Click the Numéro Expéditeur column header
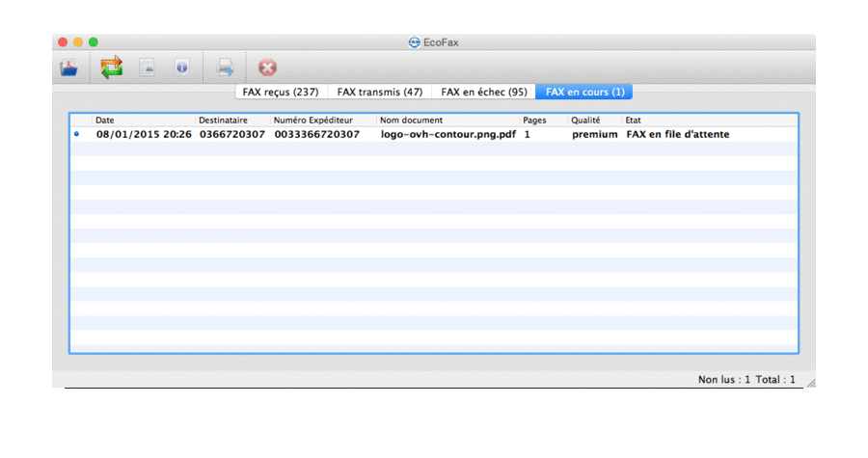Viewport: 868px width, 458px height. click(322, 121)
